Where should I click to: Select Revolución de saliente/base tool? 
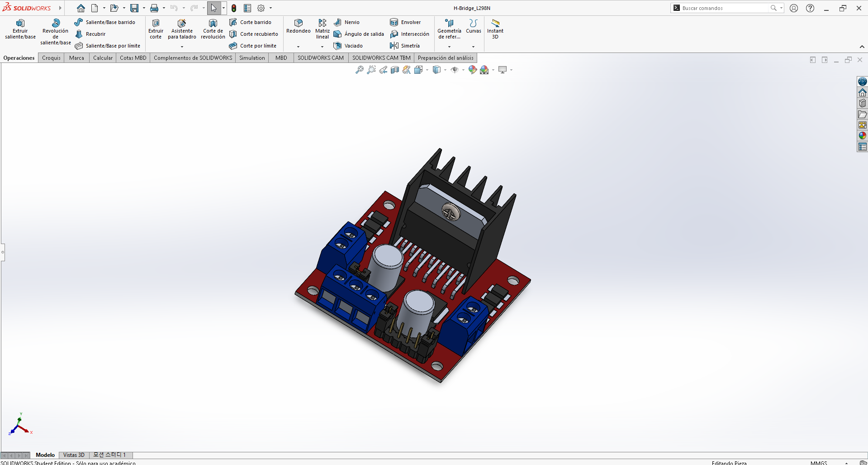[x=56, y=32]
